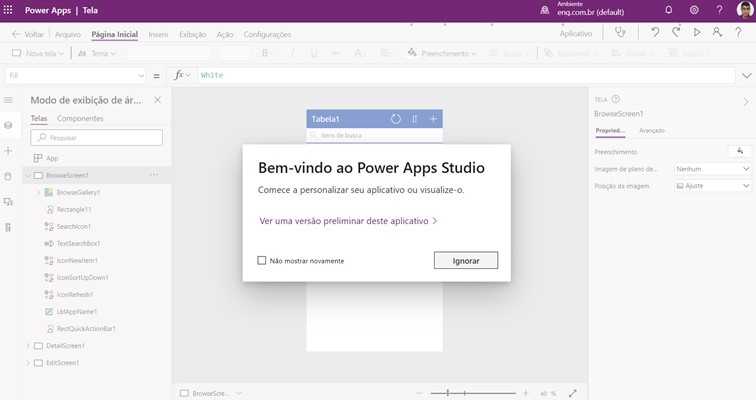Screen dimensions: 756x400
Task: Open the user profile picture
Action: (744, 10)
